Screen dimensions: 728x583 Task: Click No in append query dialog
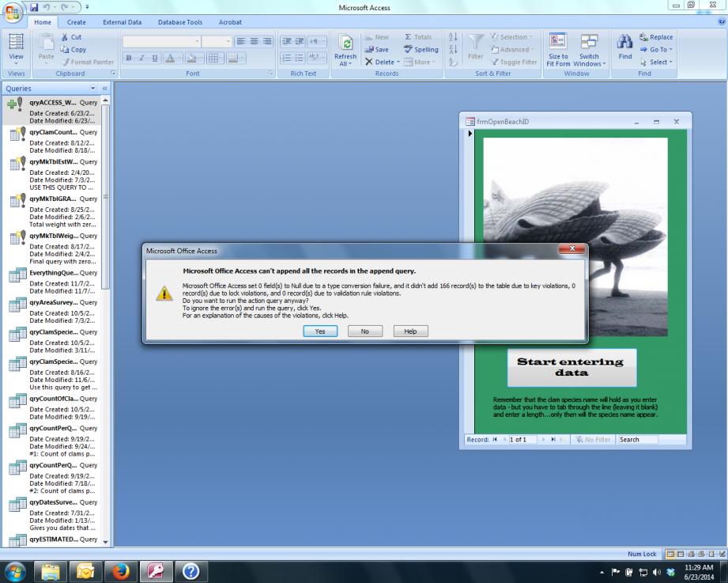pyautogui.click(x=365, y=331)
